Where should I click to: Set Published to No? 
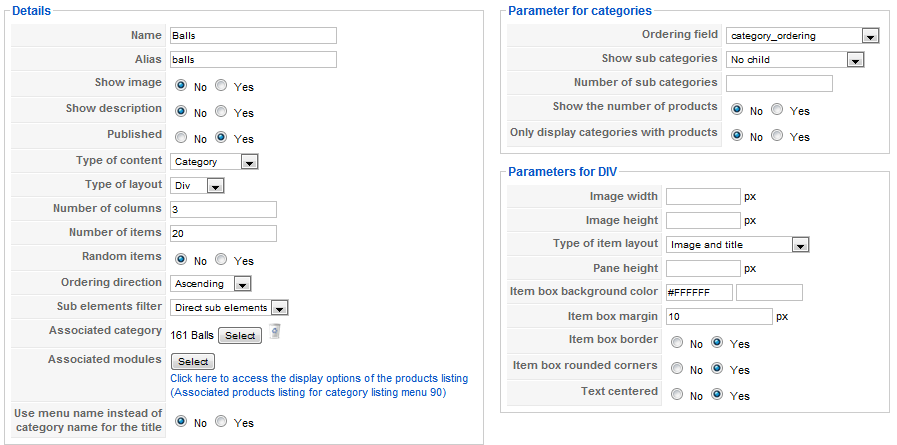pyautogui.click(x=181, y=138)
